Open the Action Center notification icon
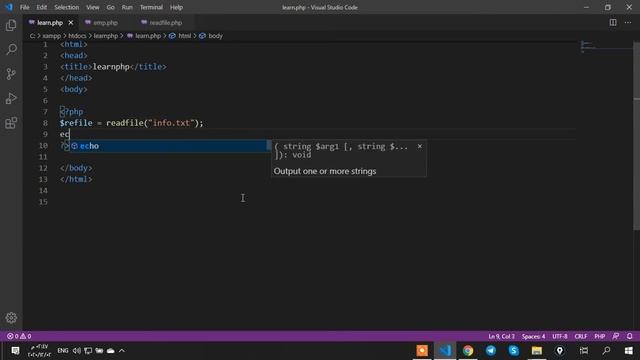 tap(15, 350)
